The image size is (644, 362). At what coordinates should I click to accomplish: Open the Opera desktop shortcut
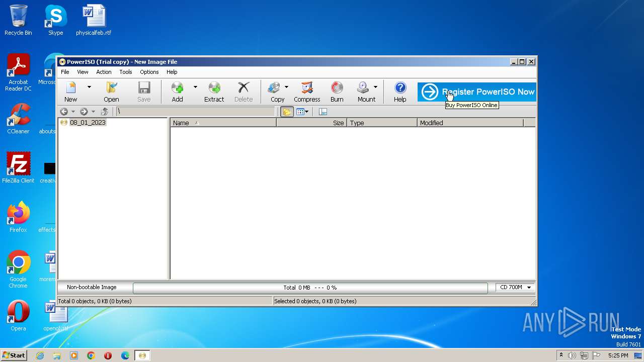tap(18, 316)
